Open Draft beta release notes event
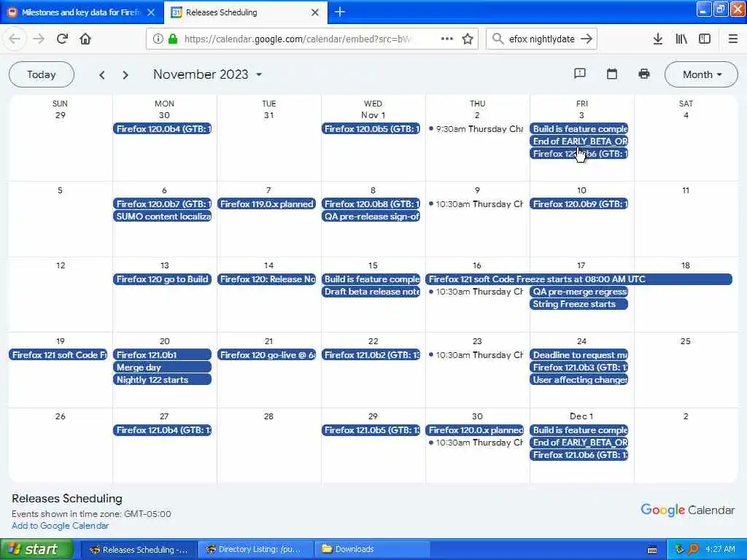The image size is (747, 560). point(371,292)
